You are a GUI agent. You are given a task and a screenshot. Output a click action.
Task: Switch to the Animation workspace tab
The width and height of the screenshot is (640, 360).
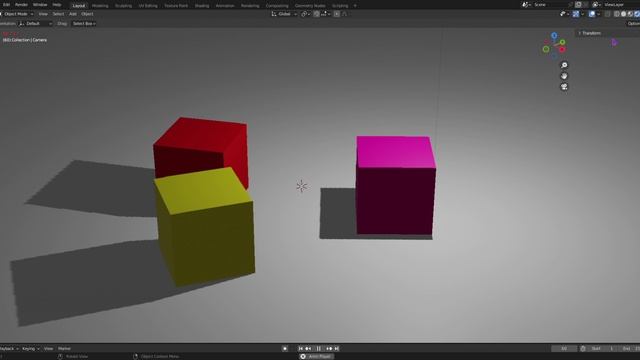click(225, 6)
